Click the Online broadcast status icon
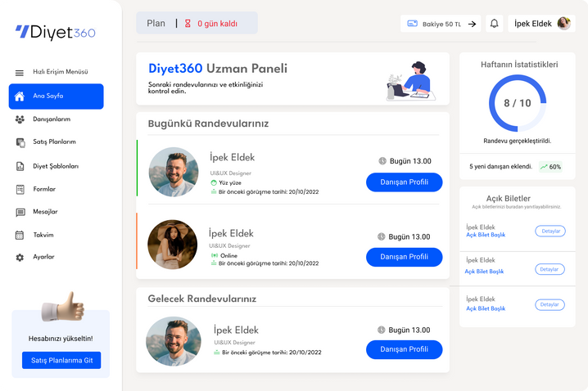This screenshot has height=391, width=588. tap(214, 255)
